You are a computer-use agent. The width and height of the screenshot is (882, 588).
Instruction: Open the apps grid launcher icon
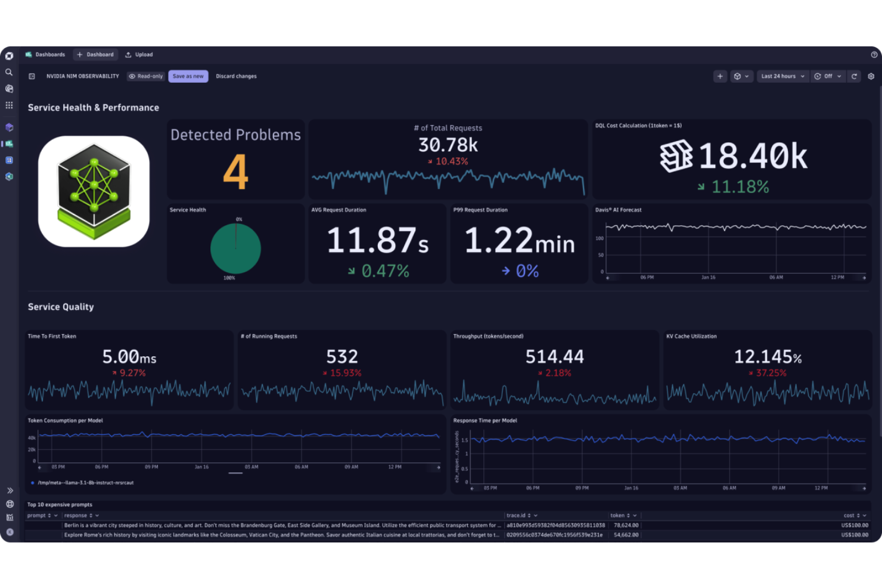pos(9,105)
